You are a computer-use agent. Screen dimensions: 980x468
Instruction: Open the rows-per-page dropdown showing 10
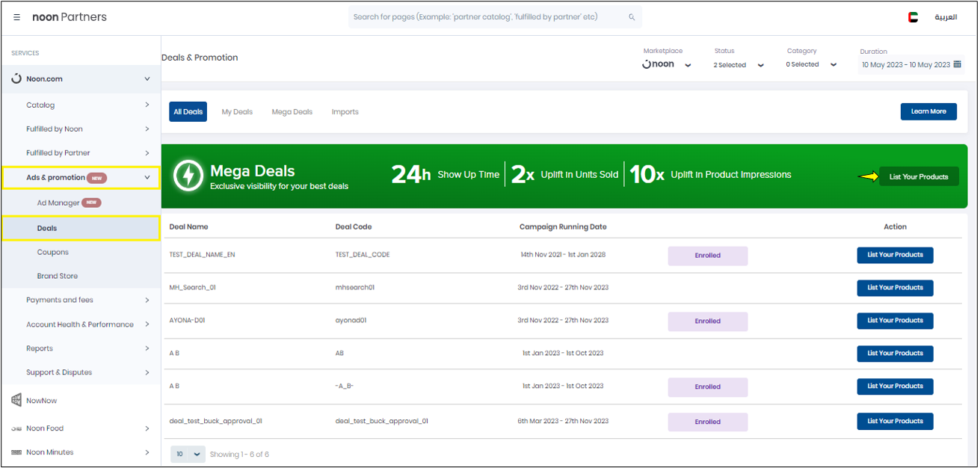pyautogui.click(x=188, y=454)
